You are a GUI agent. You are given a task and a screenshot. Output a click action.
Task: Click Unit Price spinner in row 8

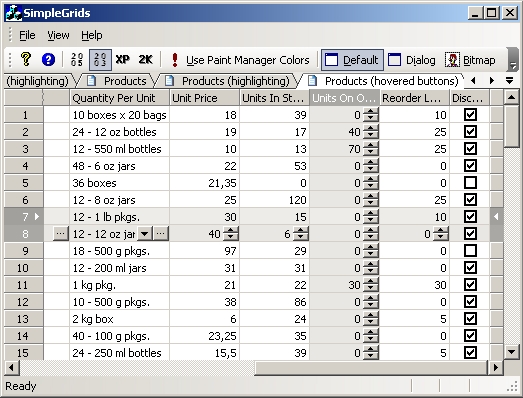tap(231, 234)
